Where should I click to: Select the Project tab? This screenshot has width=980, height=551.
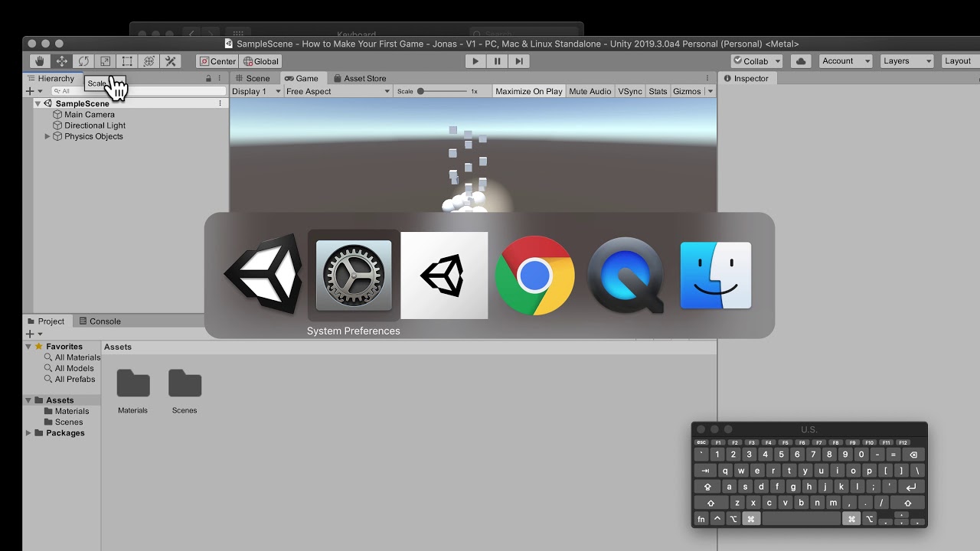pyautogui.click(x=46, y=321)
